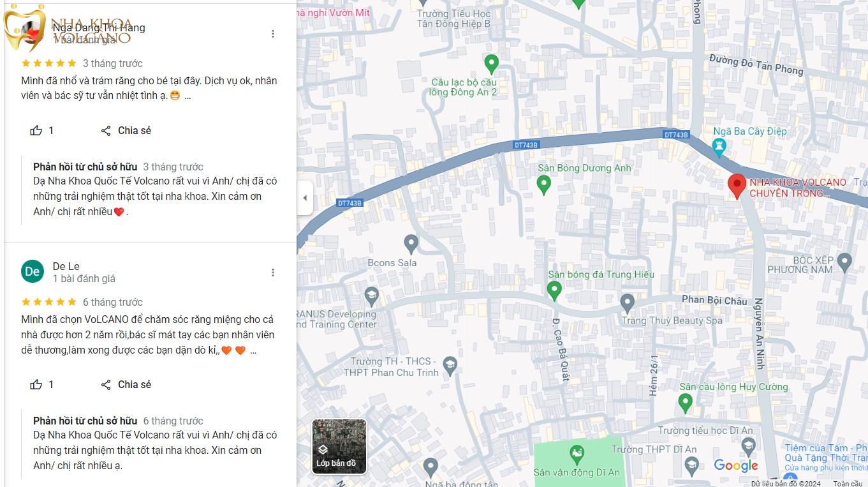Click the Bốc Xếp Phương Nam pin

coord(844,262)
